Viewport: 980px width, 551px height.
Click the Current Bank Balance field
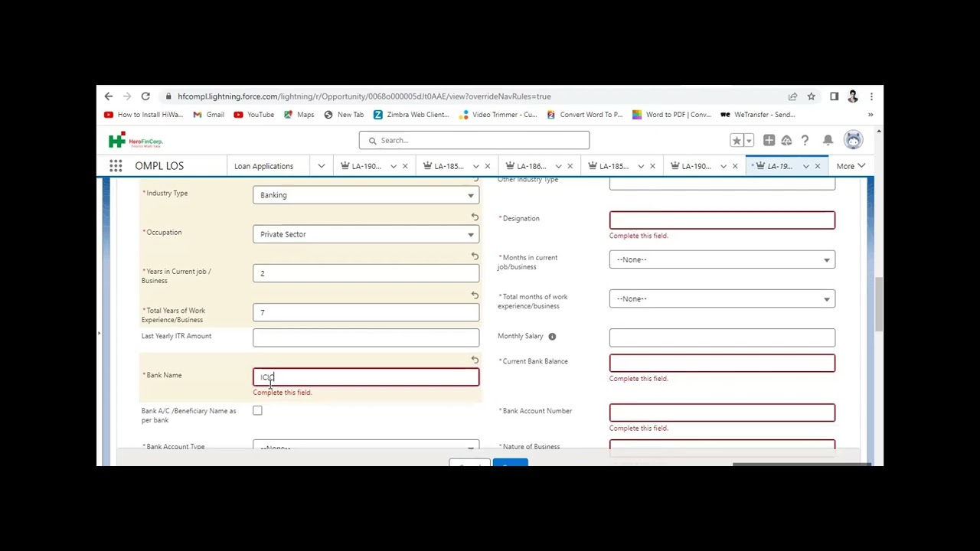722,363
